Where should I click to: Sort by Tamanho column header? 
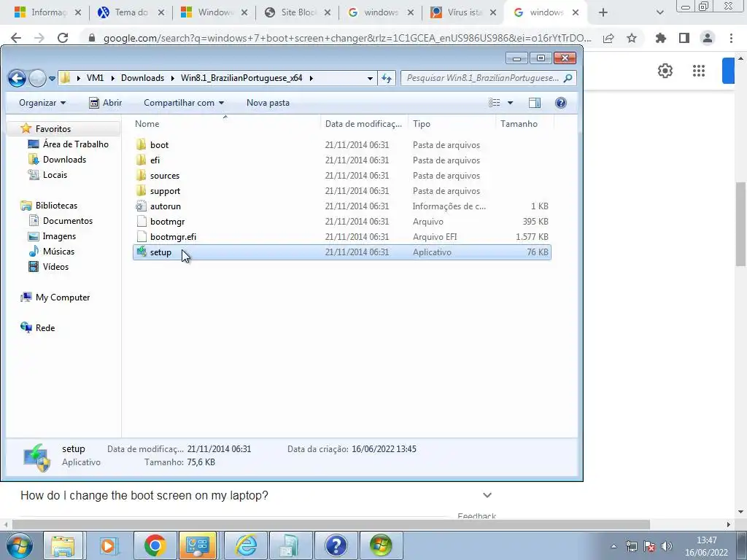(525, 124)
